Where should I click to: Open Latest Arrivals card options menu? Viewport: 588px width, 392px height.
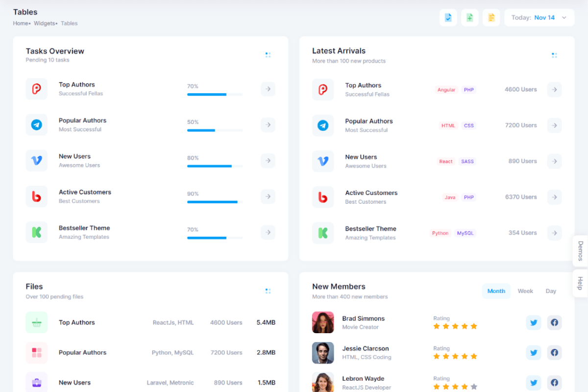tap(554, 55)
